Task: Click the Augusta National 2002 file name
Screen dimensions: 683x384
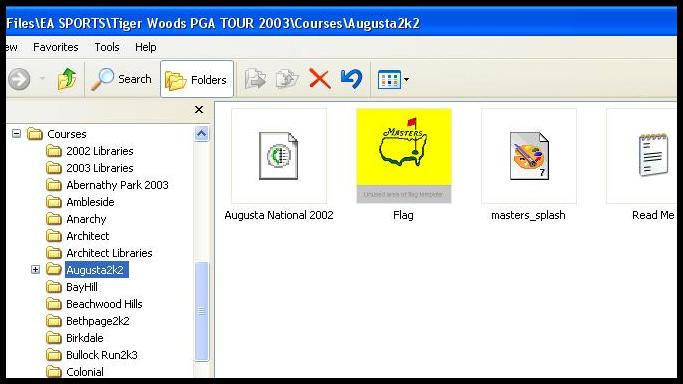Action: point(279,215)
